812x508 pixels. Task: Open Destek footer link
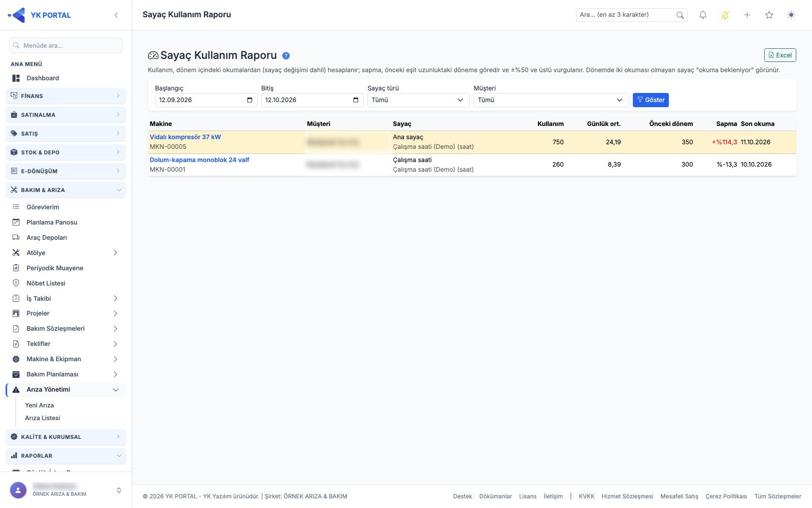click(462, 496)
